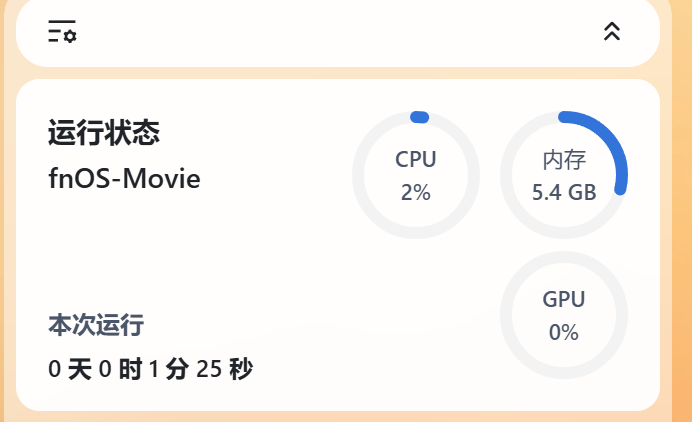This screenshot has height=422, width=692.
Task: Click the 运行状态 heading
Action: (104, 132)
